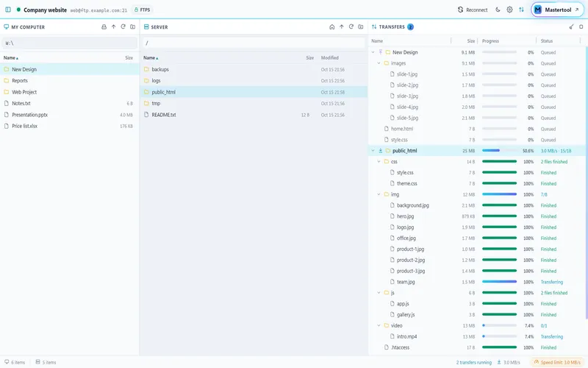The image size is (588, 368).
Task: Go up one level in Server panel
Action: (x=342, y=26)
